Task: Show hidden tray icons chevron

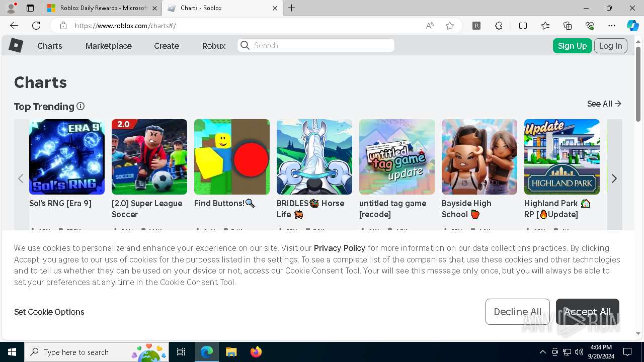Action: point(542,352)
